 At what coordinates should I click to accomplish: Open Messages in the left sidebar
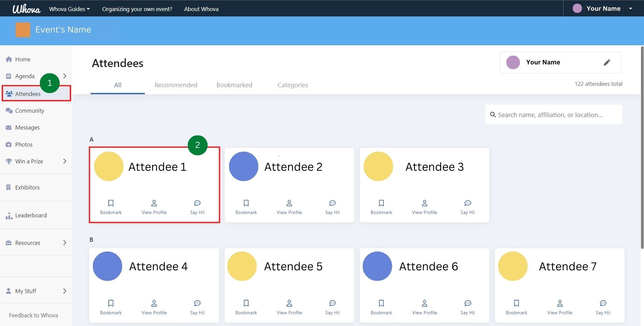tap(27, 127)
